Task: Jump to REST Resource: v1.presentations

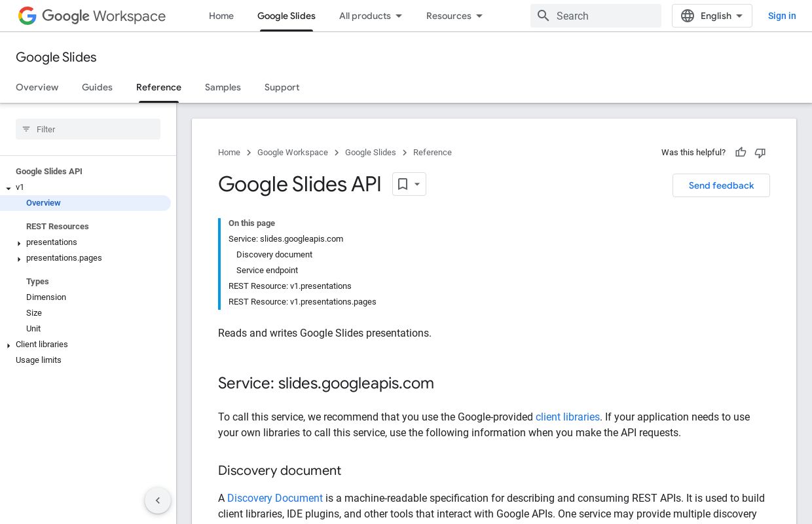Action: [x=290, y=286]
